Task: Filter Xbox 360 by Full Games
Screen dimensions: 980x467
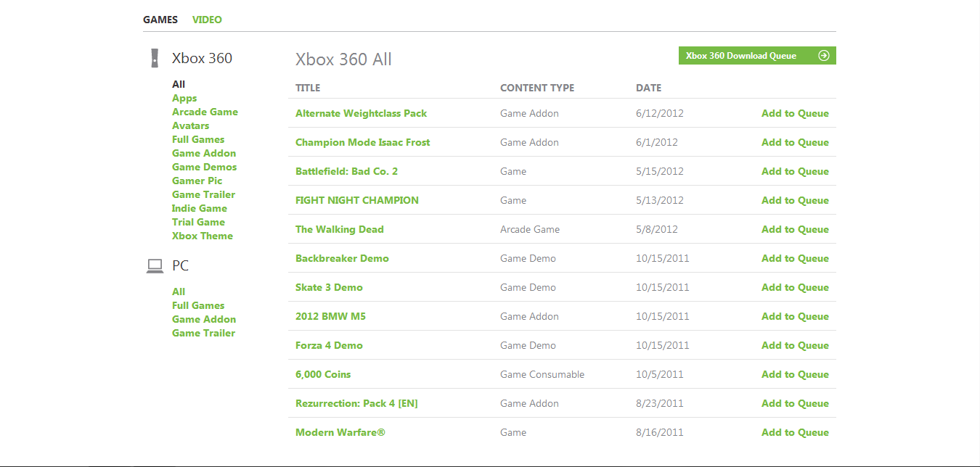Action: click(198, 139)
